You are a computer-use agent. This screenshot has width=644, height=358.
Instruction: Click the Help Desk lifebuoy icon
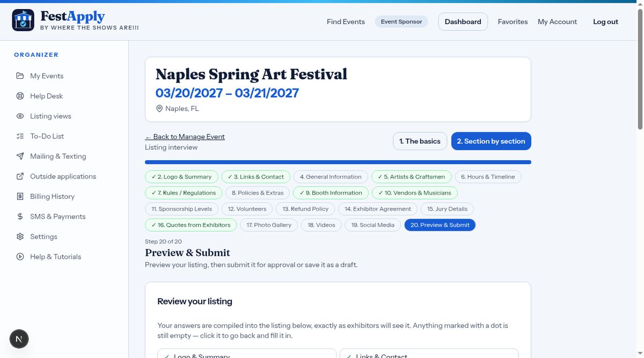point(20,96)
